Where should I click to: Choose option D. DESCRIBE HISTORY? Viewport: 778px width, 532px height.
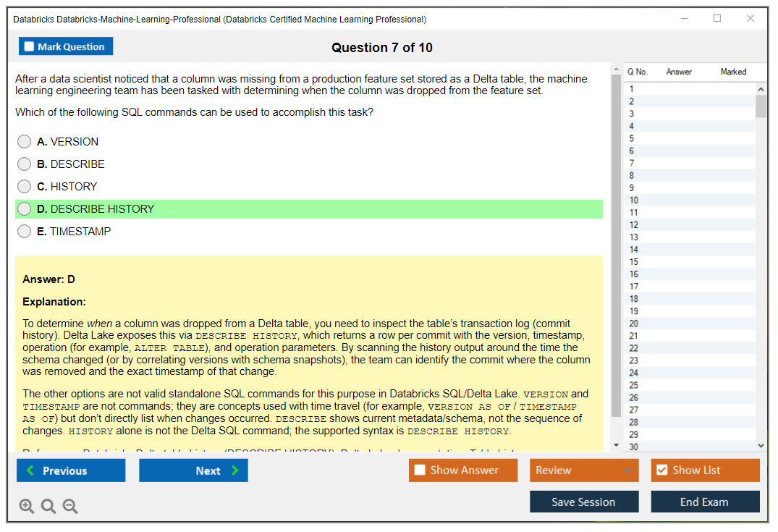click(x=25, y=209)
